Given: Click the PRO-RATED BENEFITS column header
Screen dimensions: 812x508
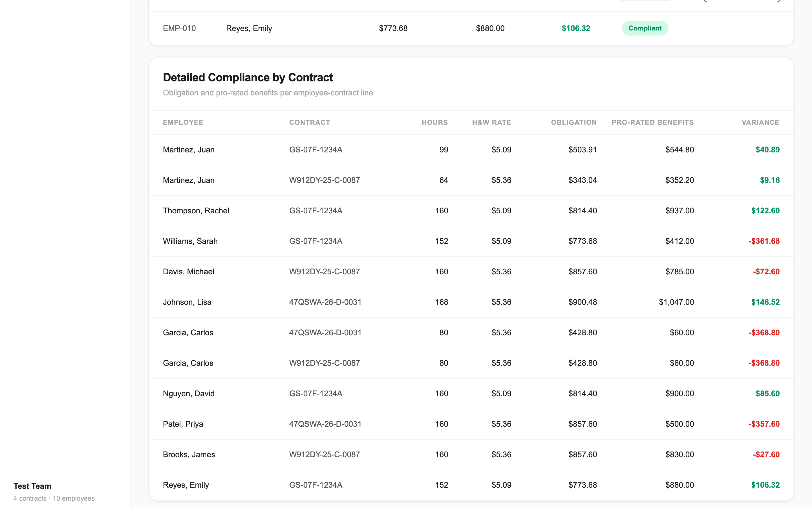Looking at the screenshot, I should tap(653, 122).
